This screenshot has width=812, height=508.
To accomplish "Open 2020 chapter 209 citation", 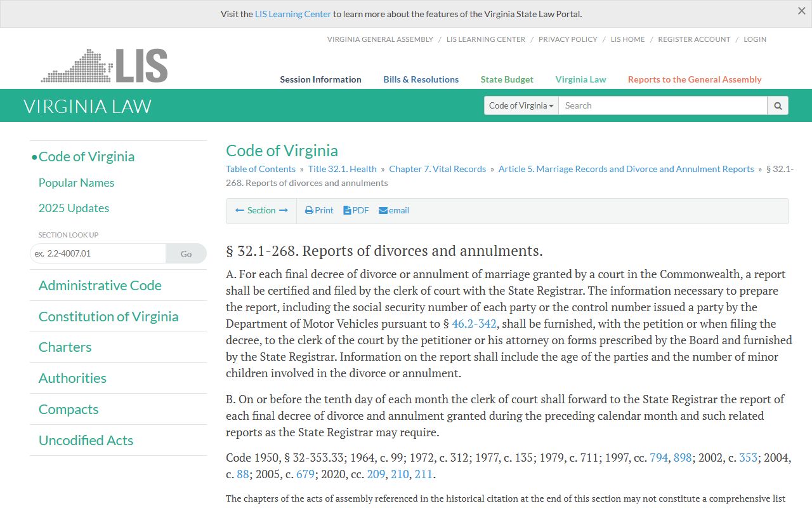I will 376,474.
